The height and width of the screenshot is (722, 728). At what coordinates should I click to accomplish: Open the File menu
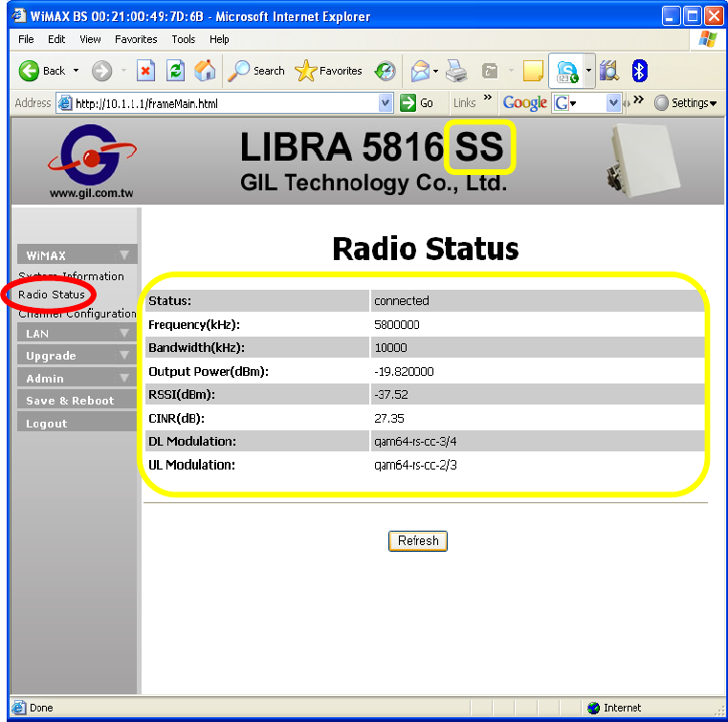pos(26,39)
